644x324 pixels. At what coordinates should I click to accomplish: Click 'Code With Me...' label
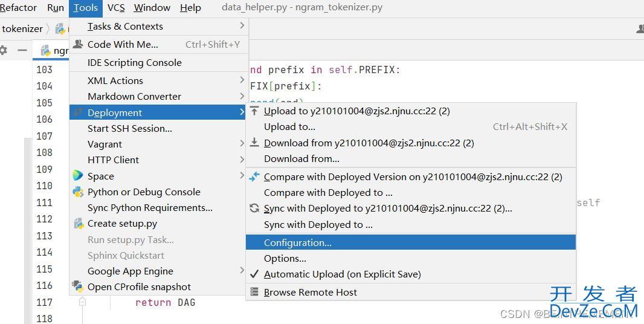[123, 44]
